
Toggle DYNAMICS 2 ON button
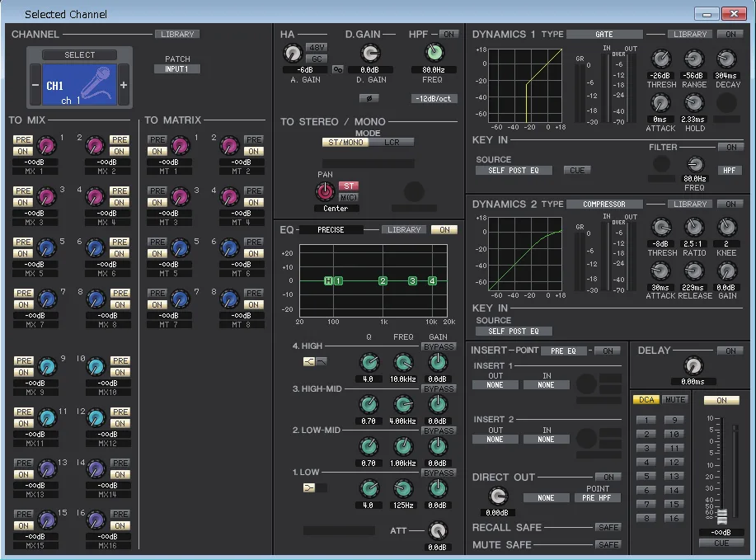(731, 204)
